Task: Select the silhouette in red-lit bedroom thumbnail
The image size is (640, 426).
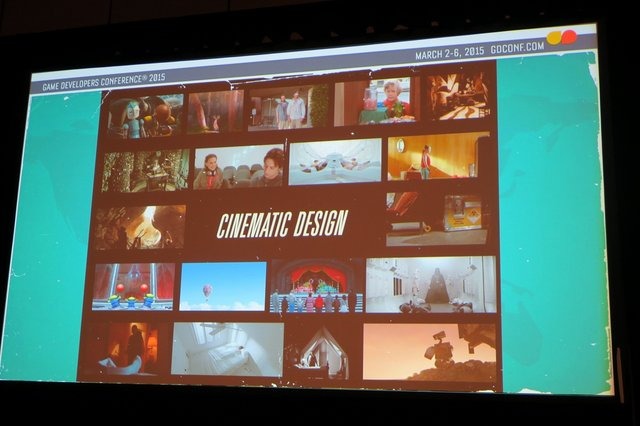Action: pyautogui.click(x=126, y=348)
